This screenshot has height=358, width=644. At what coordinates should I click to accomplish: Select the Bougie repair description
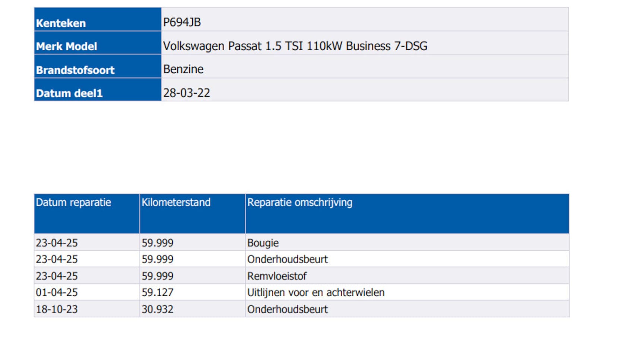pyautogui.click(x=263, y=243)
